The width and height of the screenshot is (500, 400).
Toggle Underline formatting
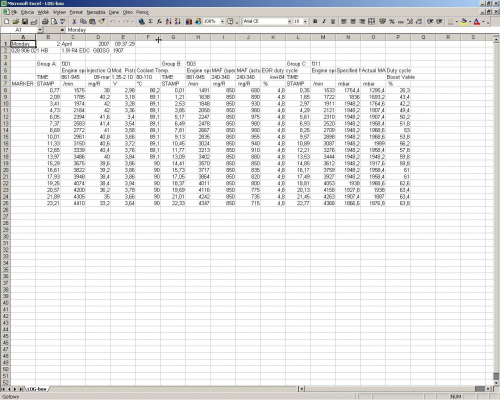click(x=333, y=22)
